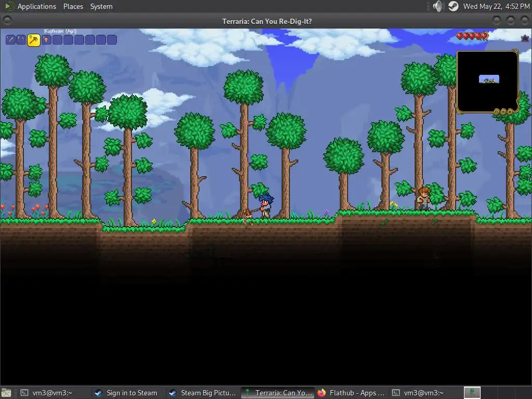
Task: Click the volume speaker tray icon
Action: pos(437,6)
